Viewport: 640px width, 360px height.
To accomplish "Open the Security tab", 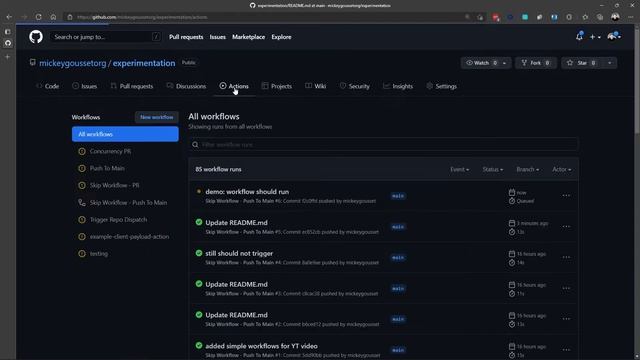I will click(x=355, y=86).
